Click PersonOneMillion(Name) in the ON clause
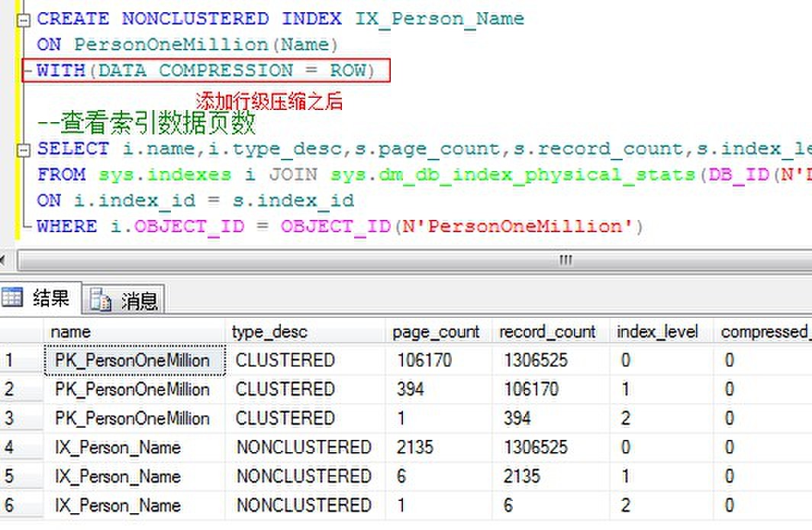The height and width of the screenshot is (530, 812). click(206, 44)
